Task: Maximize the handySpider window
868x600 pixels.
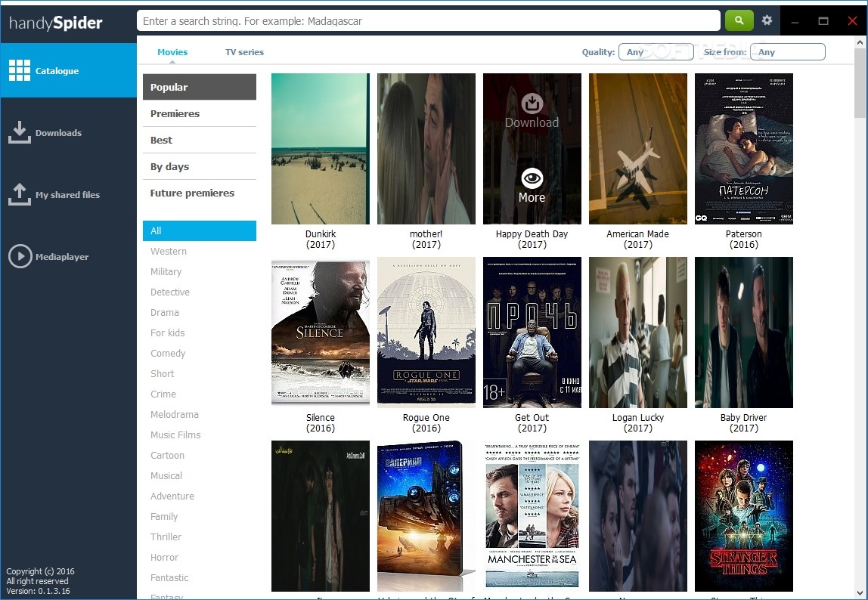Action: [823, 21]
